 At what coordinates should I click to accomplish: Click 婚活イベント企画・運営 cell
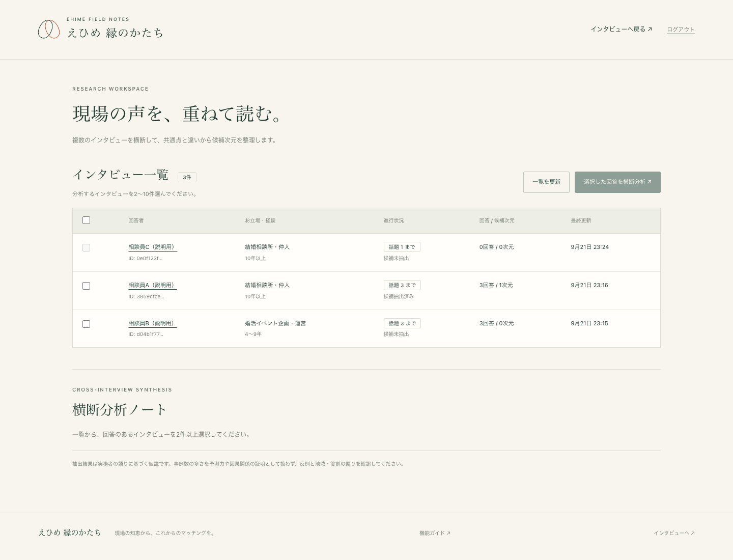point(275,323)
